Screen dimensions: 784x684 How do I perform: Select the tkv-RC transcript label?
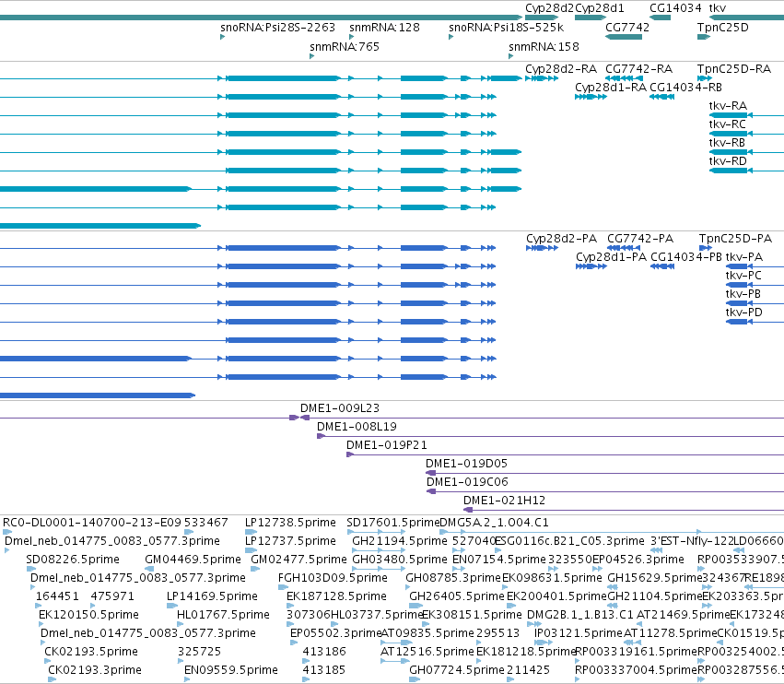point(728,124)
